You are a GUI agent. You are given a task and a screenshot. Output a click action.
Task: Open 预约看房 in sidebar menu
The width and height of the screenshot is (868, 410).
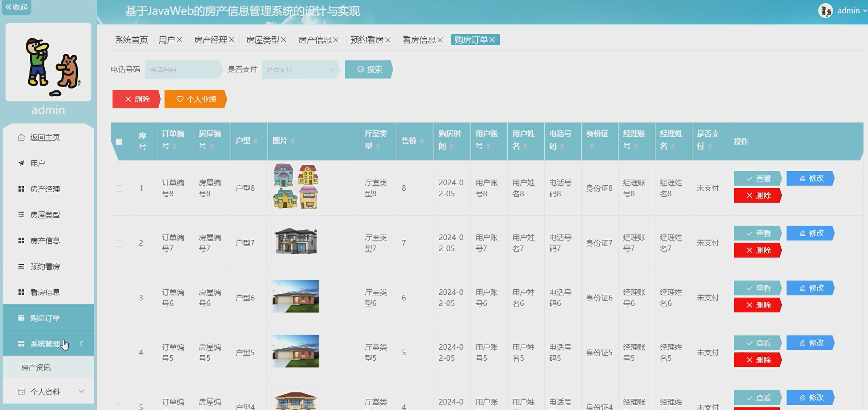click(x=48, y=266)
